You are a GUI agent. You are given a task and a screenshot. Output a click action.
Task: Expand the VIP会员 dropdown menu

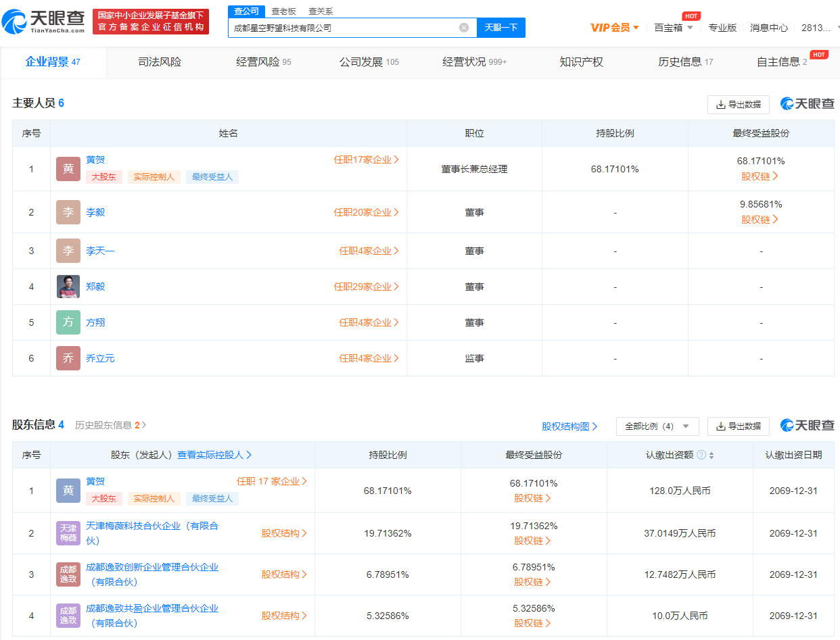(615, 28)
